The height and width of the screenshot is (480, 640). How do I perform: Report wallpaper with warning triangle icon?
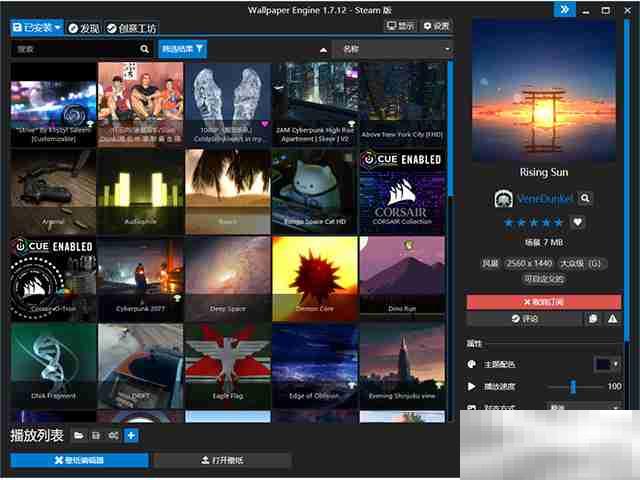tap(612, 319)
